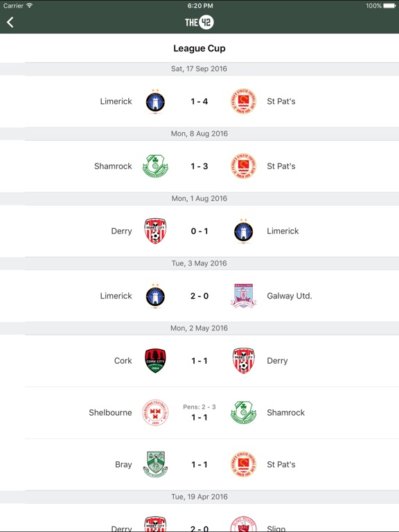Tap the Shelbourne team name
Viewport: 399px width, 532px height.
(x=110, y=413)
